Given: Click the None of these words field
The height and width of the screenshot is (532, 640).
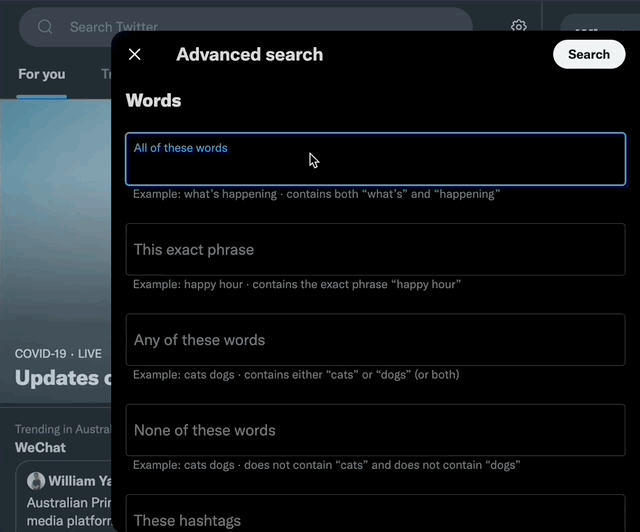Looking at the screenshot, I should 375,430.
